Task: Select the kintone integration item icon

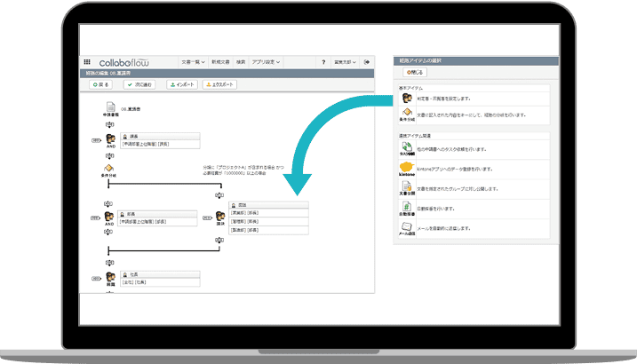Action: tap(406, 169)
